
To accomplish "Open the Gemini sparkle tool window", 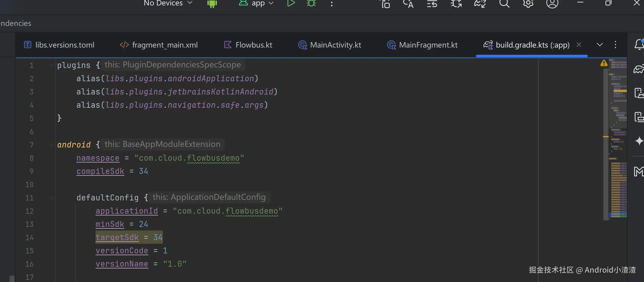I will click(x=639, y=141).
